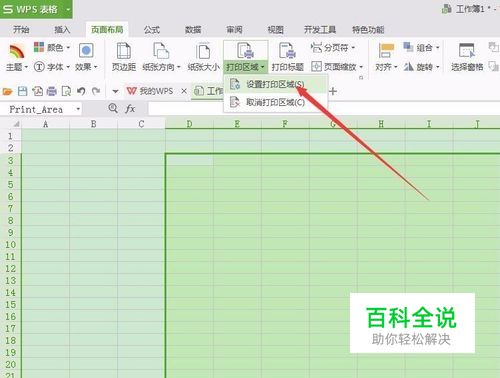Click the Print Preview icon
The image size is (500, 378).
pos(66,91)
